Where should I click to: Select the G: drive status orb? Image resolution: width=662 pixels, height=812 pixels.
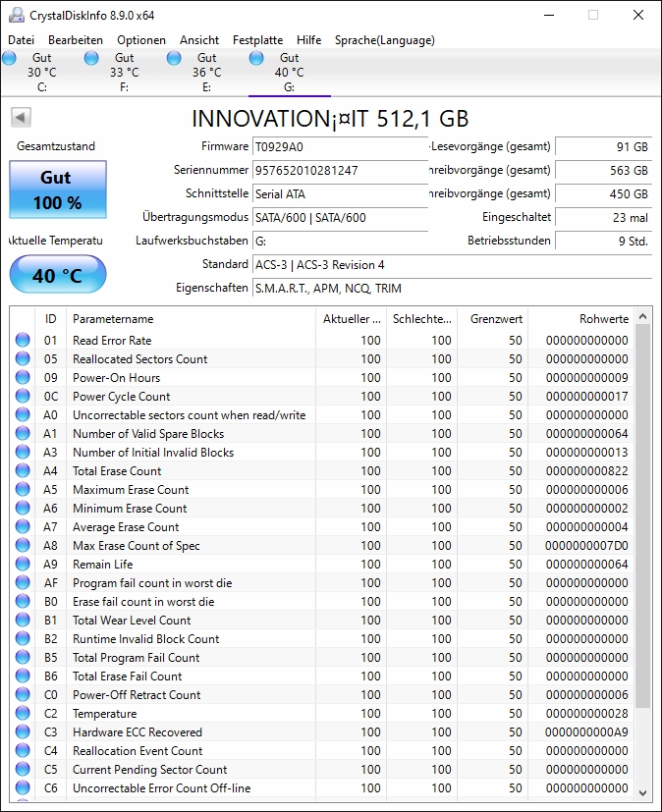click(256, 58)
